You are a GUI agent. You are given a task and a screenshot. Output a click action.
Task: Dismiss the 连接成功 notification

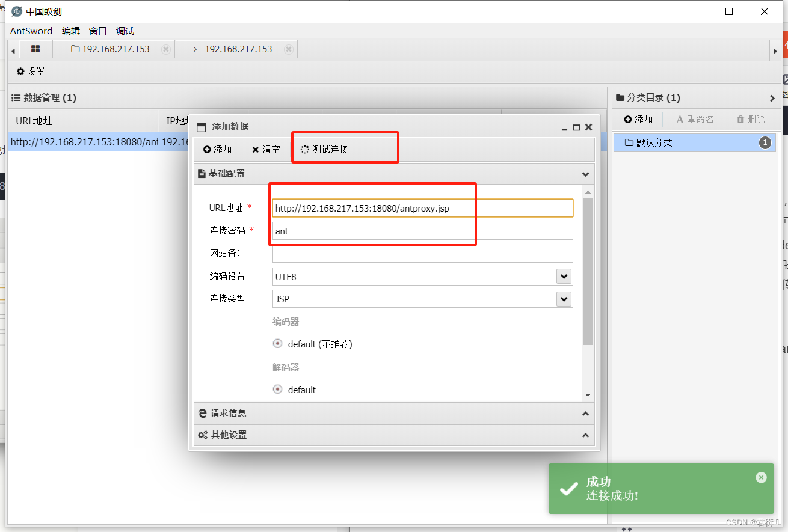click(762, 477)
